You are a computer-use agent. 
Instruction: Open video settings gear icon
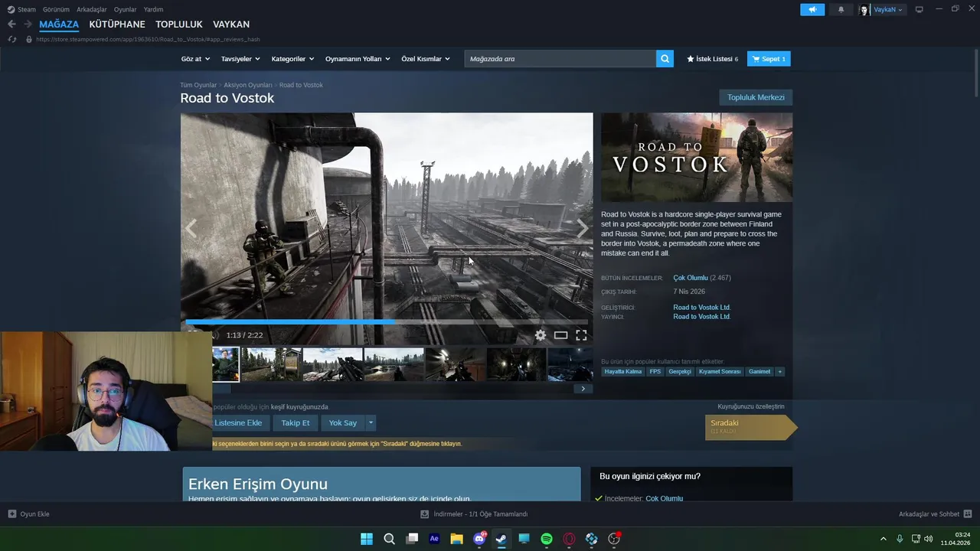541,335
